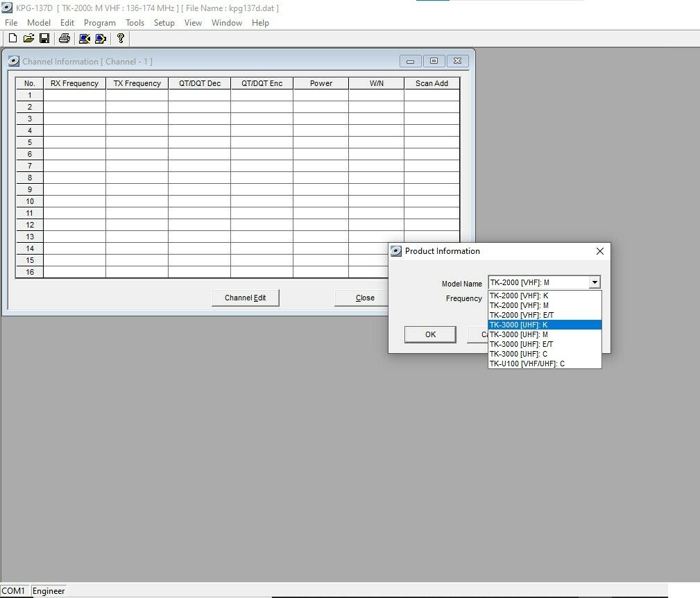This screenshot has width=700, height=598.
Task: Click the TX Frequency column header
Action: (x=137, y=83)
